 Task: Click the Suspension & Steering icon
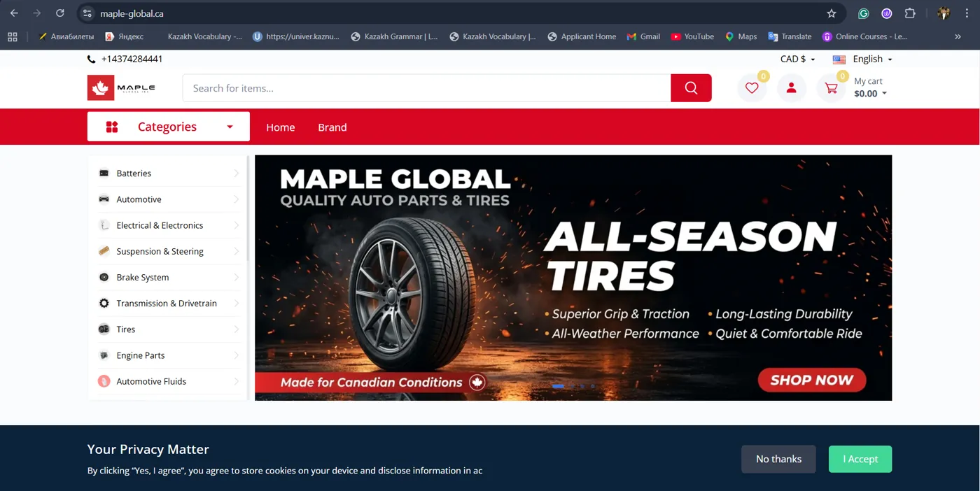click(104, 251)
